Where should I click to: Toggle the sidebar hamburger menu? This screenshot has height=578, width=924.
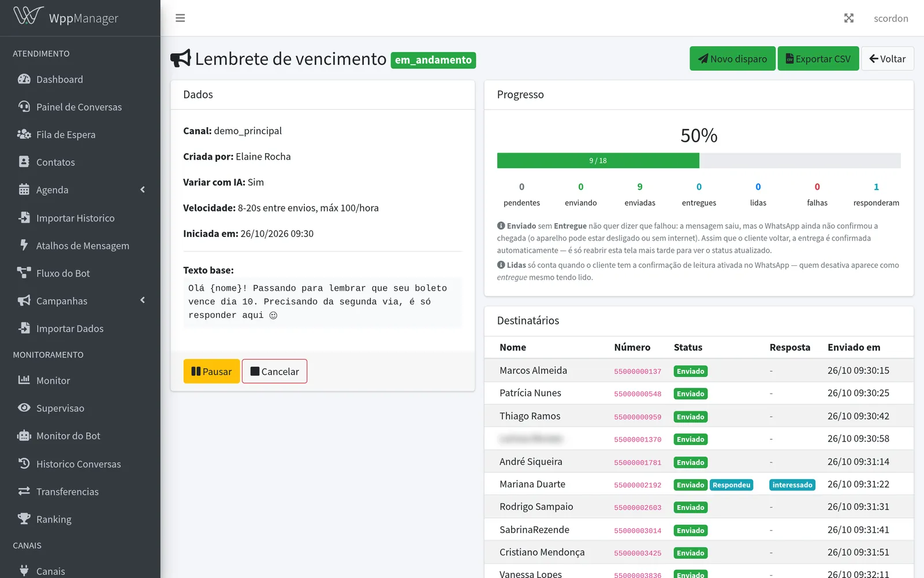coord(180,18)
